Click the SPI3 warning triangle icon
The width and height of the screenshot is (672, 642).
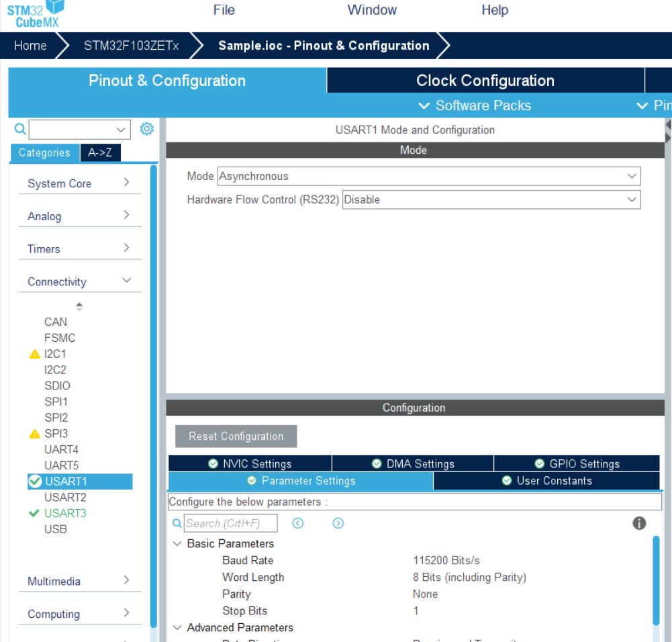35,434
